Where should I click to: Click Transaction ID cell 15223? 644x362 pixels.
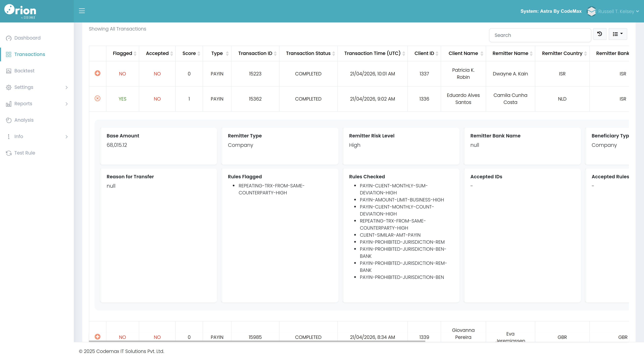[x=255, y=74]
